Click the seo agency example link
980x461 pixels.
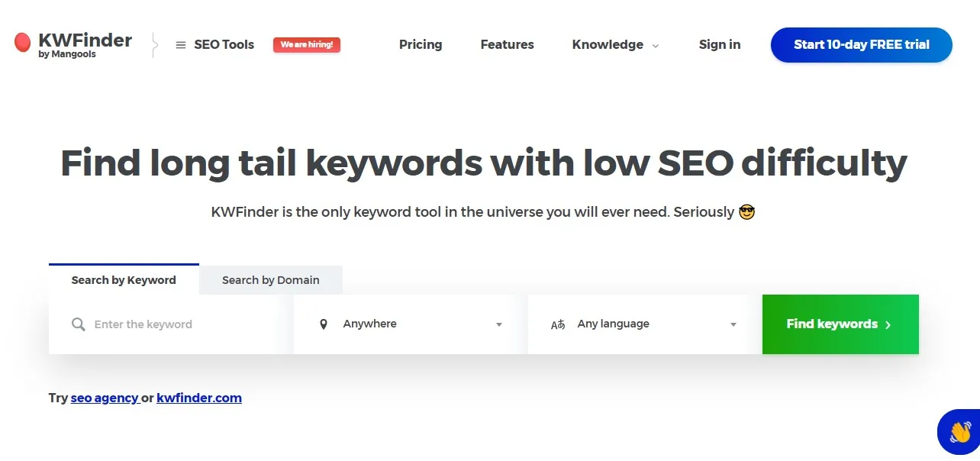(x=105, y=398)
